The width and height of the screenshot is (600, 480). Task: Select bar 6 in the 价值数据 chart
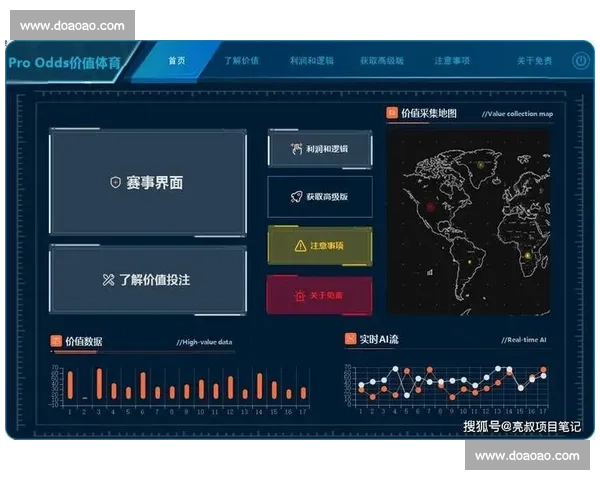coord(143,386)
